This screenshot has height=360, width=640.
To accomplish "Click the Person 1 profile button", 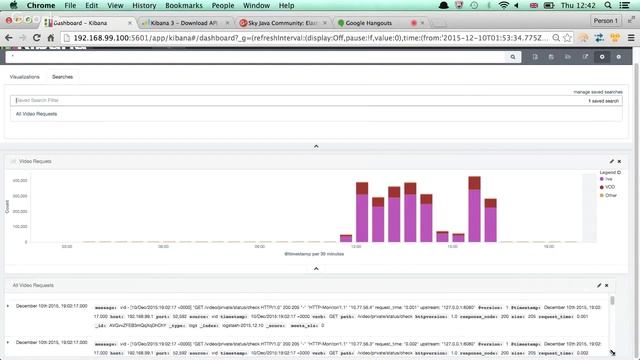I will tap(606, 20).
